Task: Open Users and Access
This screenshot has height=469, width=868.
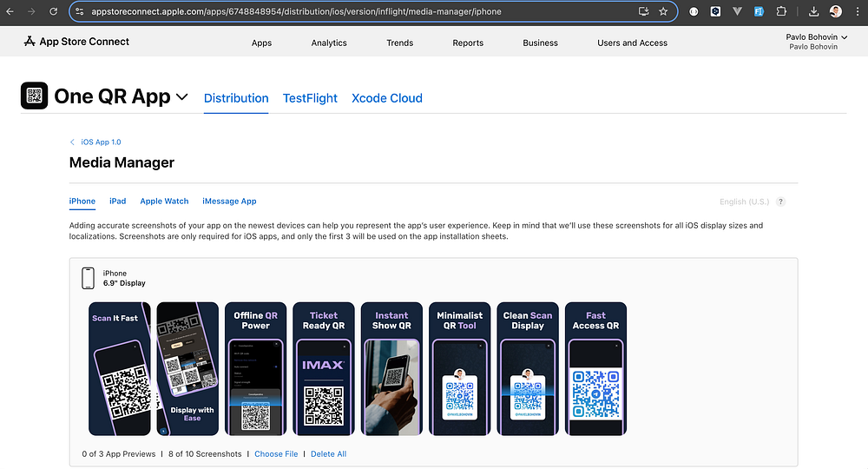Action: (632, 43)
